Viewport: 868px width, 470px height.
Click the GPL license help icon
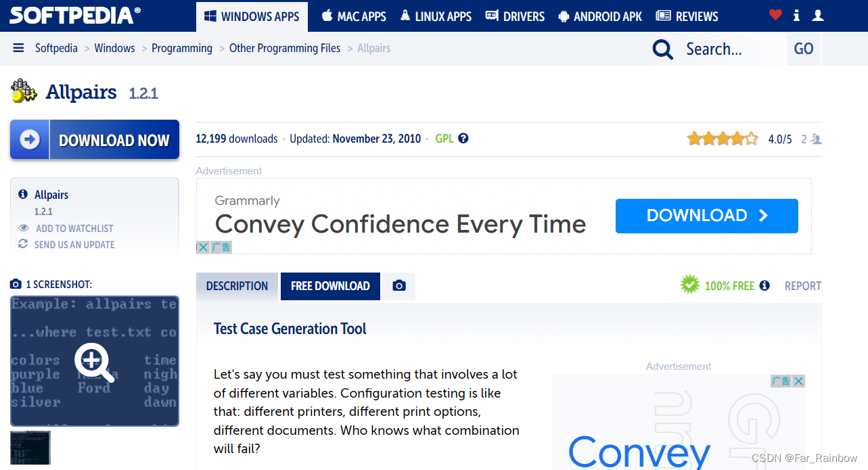[463, 138]
